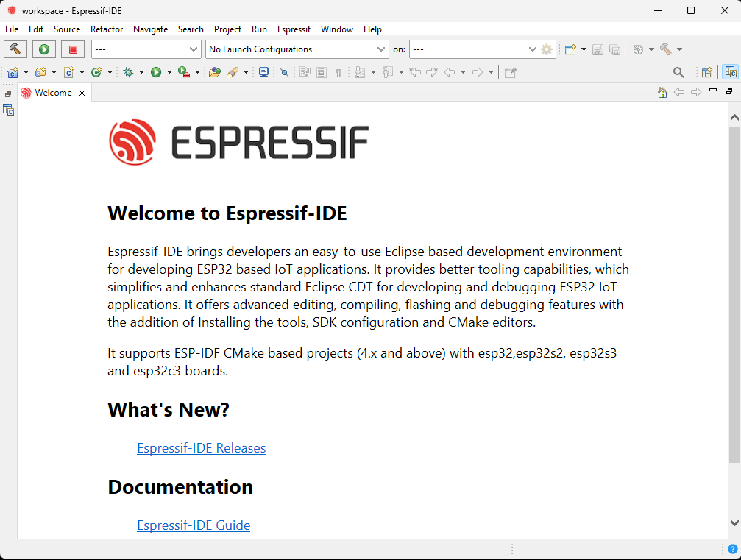Click the vertical scrollbar of Welcome page
This screenshot has height=560, width=741.
pos(734,293)
